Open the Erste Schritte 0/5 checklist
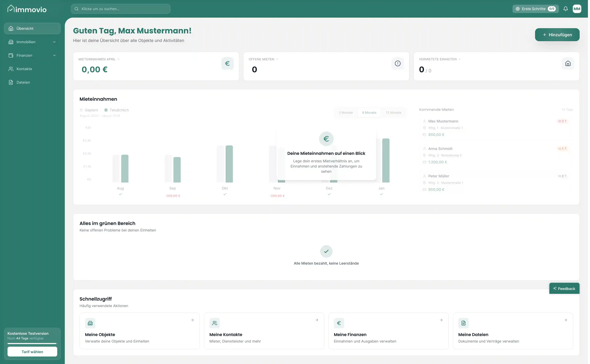Image resolution: width=590 pixels, height=364 pixels. tap(535, 9)
